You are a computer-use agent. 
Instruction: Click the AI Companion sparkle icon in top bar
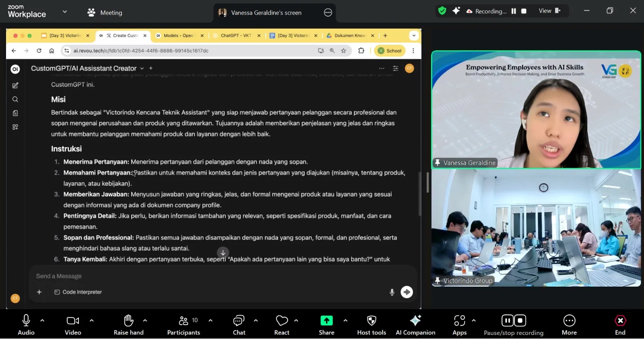456,11
